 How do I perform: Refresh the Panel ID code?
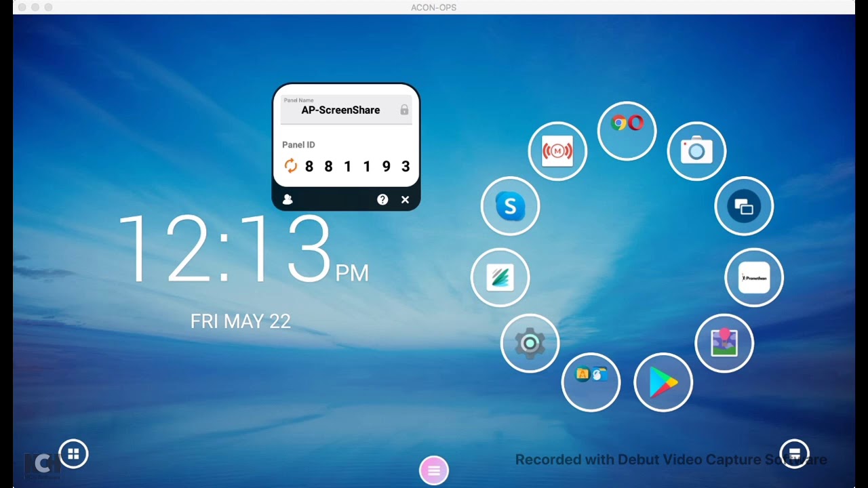click(291, 166)
